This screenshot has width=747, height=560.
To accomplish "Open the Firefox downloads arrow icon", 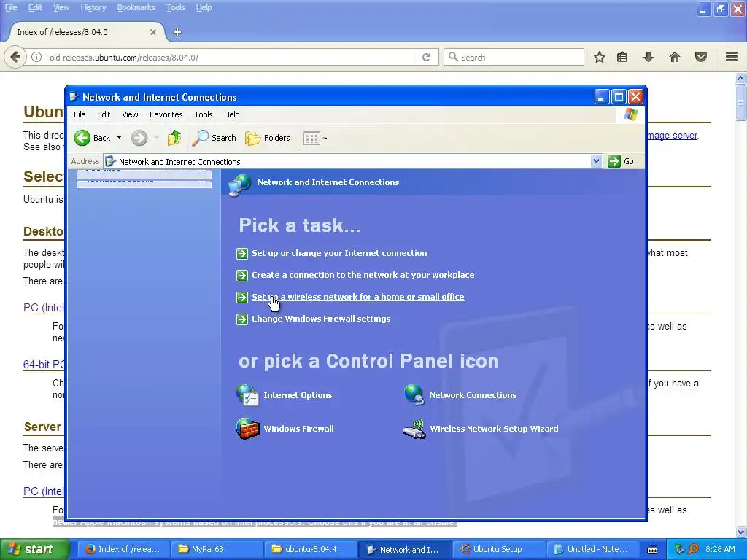I will [648, 58].
